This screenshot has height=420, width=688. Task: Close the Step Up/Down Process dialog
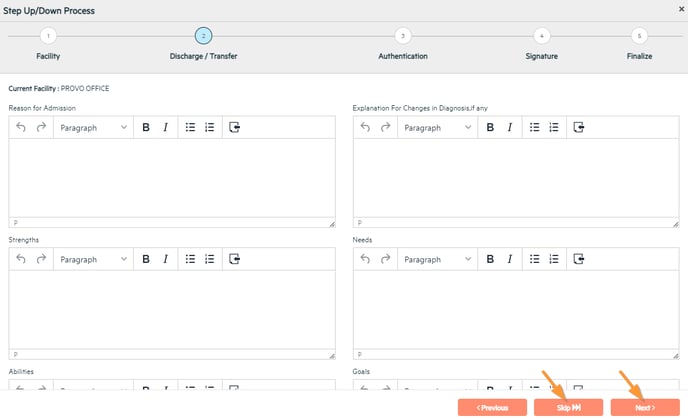point(680,8)
